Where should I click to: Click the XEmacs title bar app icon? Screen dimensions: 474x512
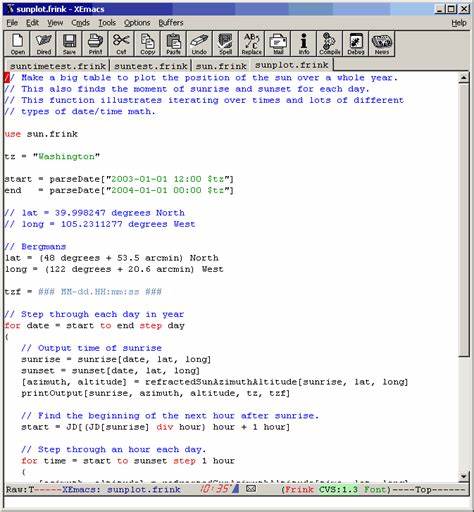10,9
